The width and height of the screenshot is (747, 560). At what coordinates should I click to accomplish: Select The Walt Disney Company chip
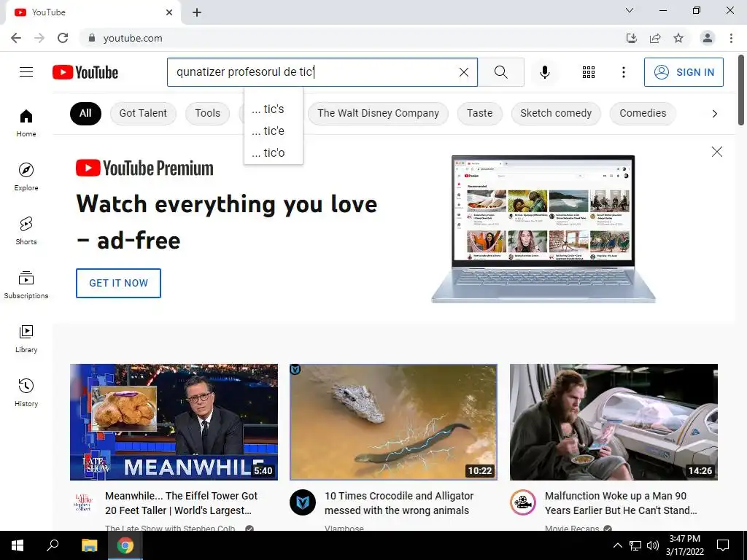pyautogui.click(x=378, y=113)
